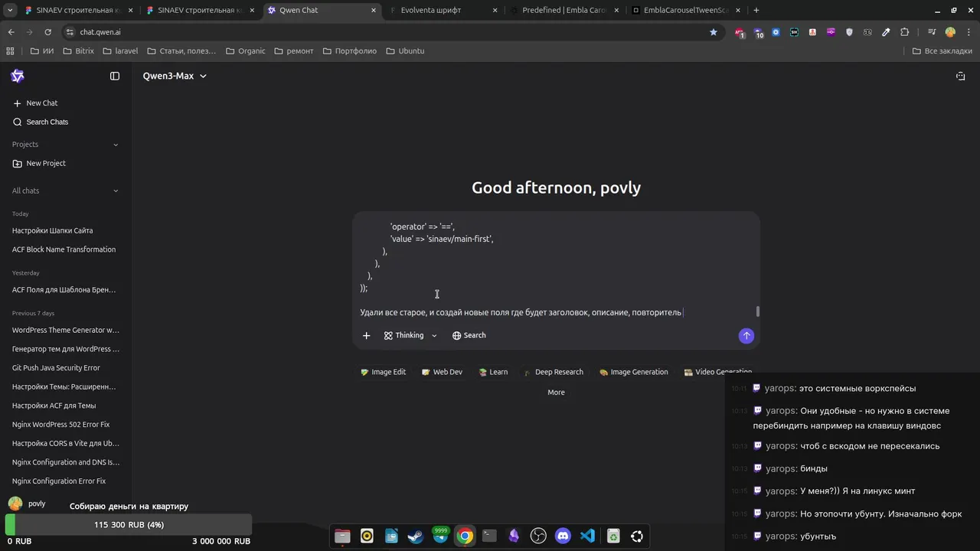Click the plus attachment icon in chat input
This screenshot has height=551, width=980.
366,335
